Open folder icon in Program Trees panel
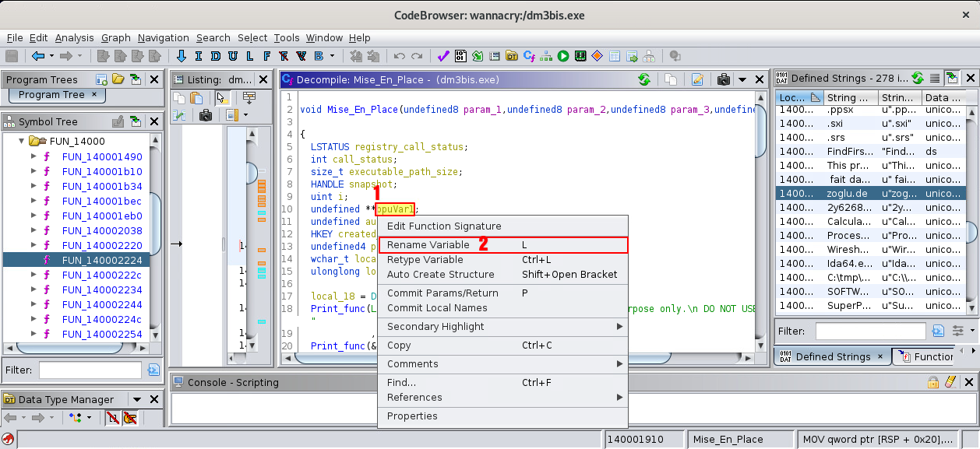Viewport: 980px width, 449px height. click(118, 79)
